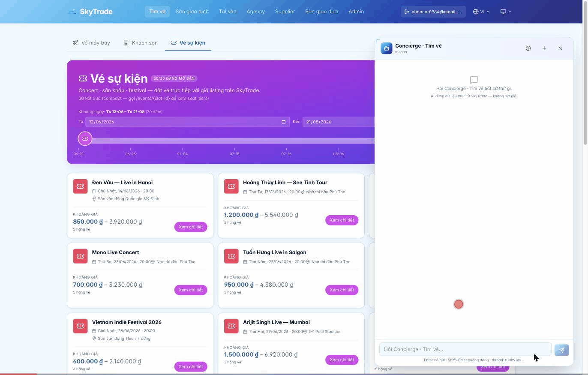Viewport: 588px width, 375px height.
Task: Open the language selector VI
Action: pyautogui.click(x=481, y=12)
